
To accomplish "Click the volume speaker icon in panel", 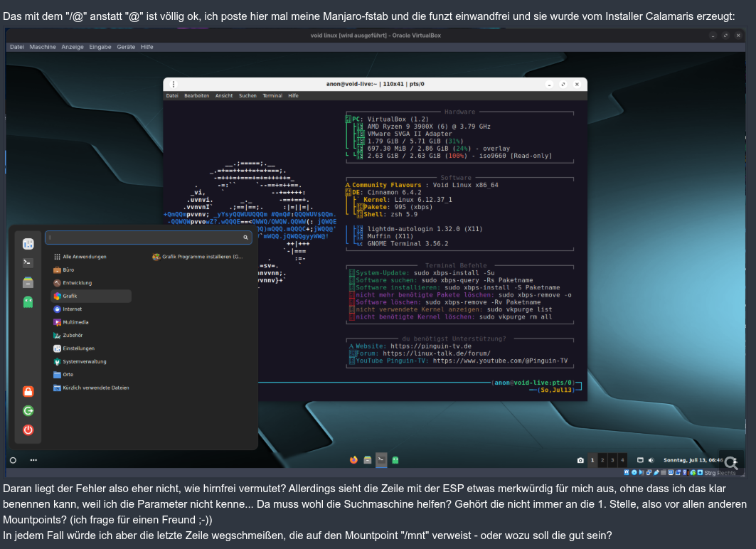I will click(651, 460).
